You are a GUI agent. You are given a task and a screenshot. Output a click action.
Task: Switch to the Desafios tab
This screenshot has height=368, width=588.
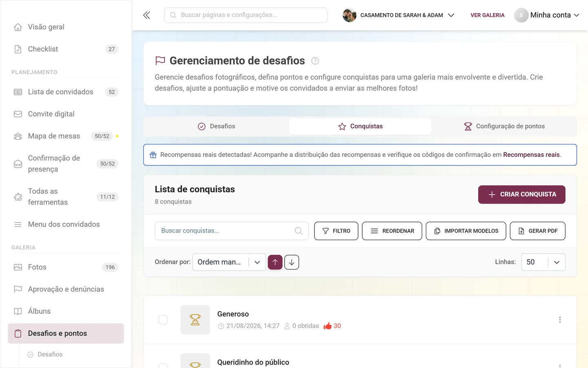pyautogui.click(x=216, y=126)
